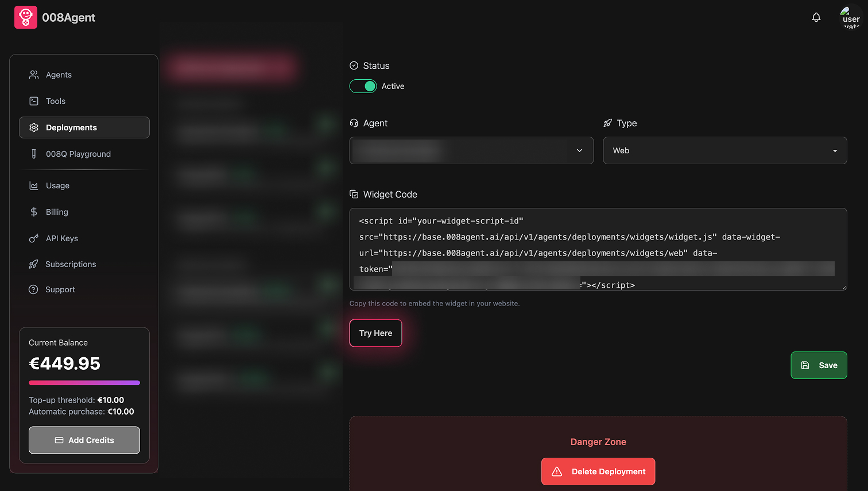Click the Usage chart icon
The height and width of the screenshot is (491, 868).
click(x=34, y=185)
